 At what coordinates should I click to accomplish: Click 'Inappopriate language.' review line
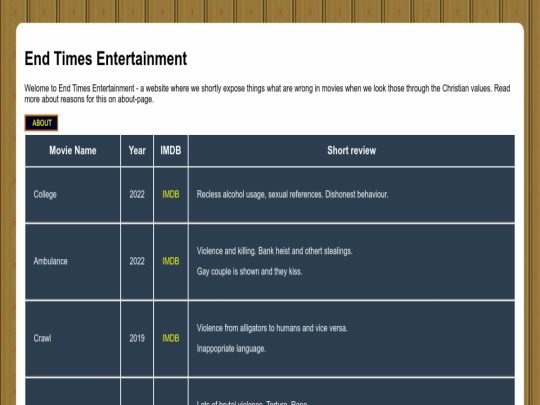pyautogui.click(x=231, y=349)
